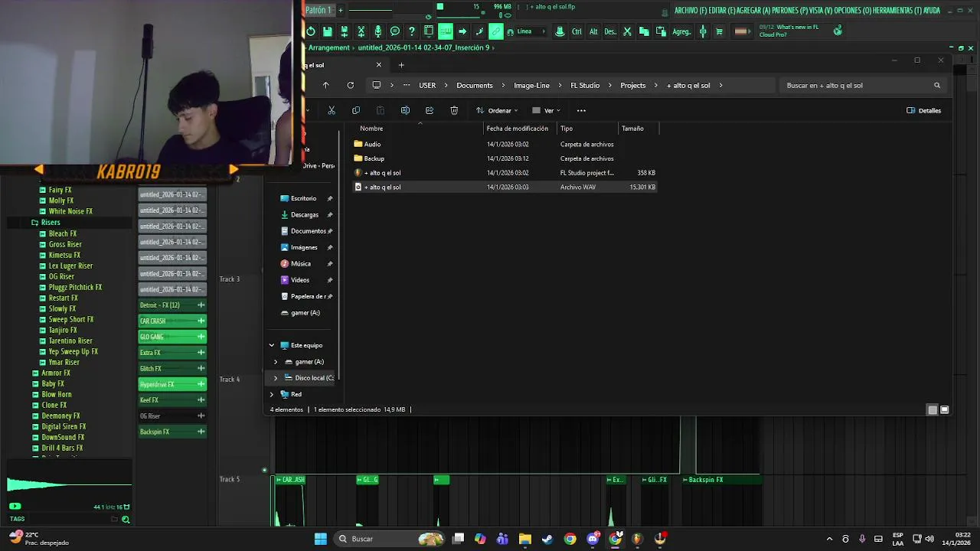This screenshot has width=980, height=551.
Task: Click the Documents breadcrumb in address bar
Action: tap(475, 85)
